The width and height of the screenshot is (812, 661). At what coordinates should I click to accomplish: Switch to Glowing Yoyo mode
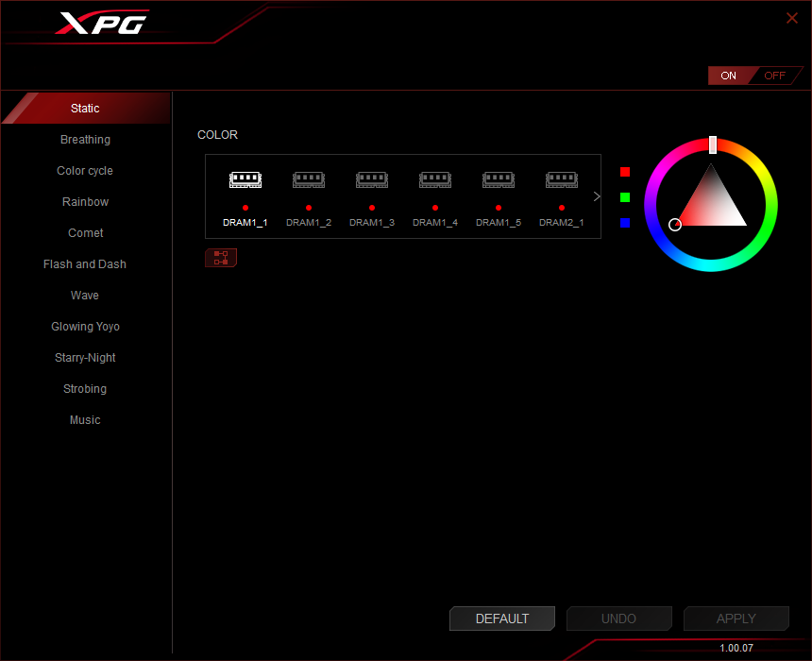(85, 327)
